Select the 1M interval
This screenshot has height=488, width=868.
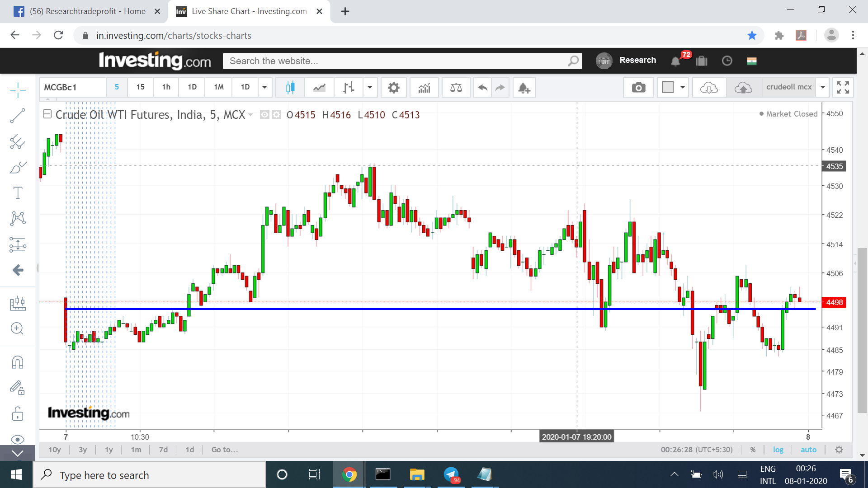click(x=219, y=87)
